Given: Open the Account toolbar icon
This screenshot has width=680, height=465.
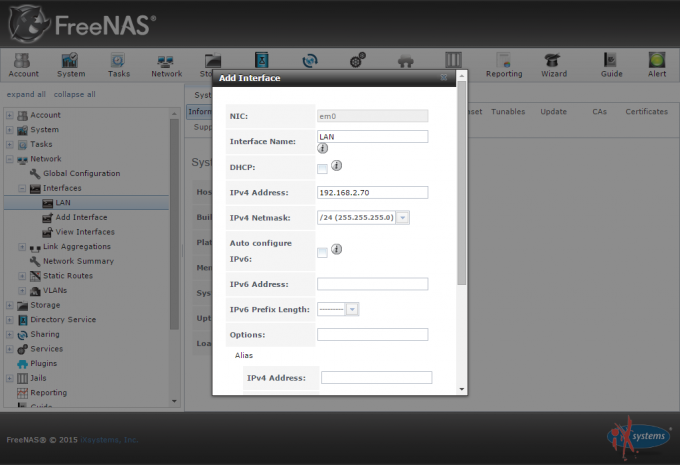Looking at the screenshot, I should pyautogui.click(x=23, y=64).
